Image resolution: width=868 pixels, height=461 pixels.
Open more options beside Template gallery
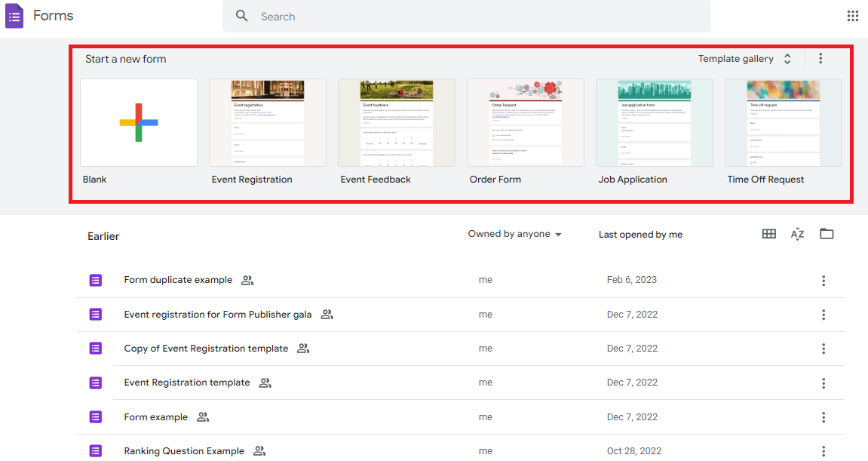[x=820, y=58]
